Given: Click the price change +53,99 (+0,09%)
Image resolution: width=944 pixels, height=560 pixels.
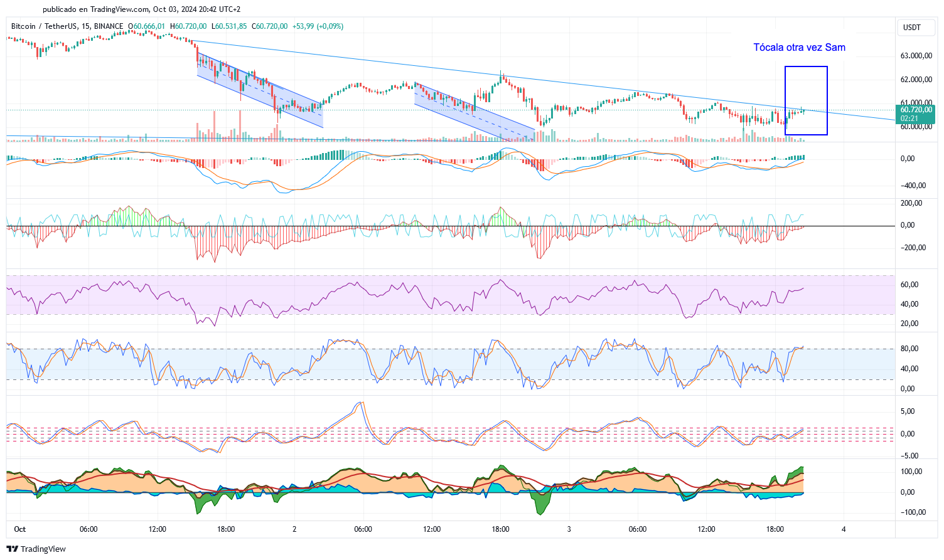Looking at the screenshot, I should tap(318, 26).
